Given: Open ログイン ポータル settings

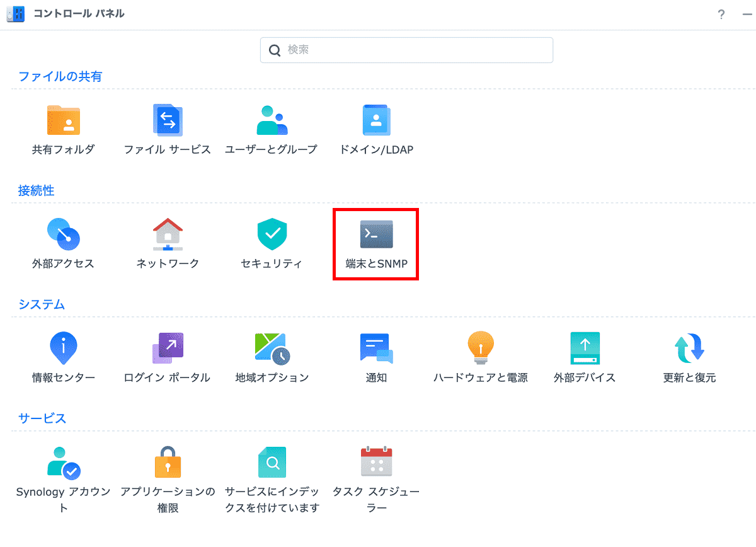Looking at the screenshot, I should pyautogui.click(x=168, y=358).
